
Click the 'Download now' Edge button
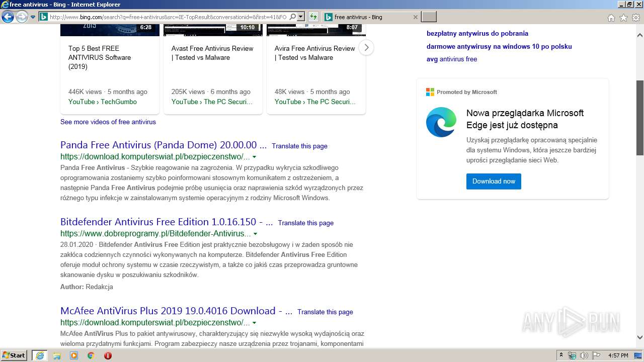tap(494, 181)
